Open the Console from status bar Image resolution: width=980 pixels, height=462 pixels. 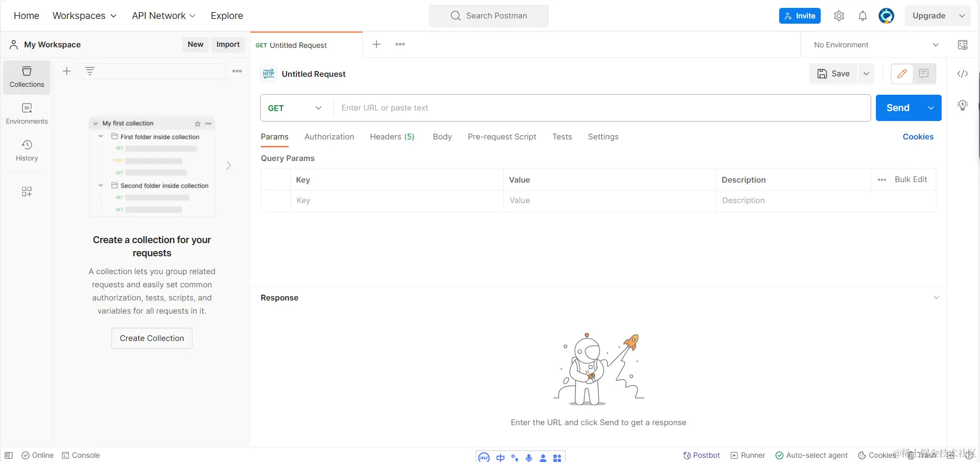[80, 455]
